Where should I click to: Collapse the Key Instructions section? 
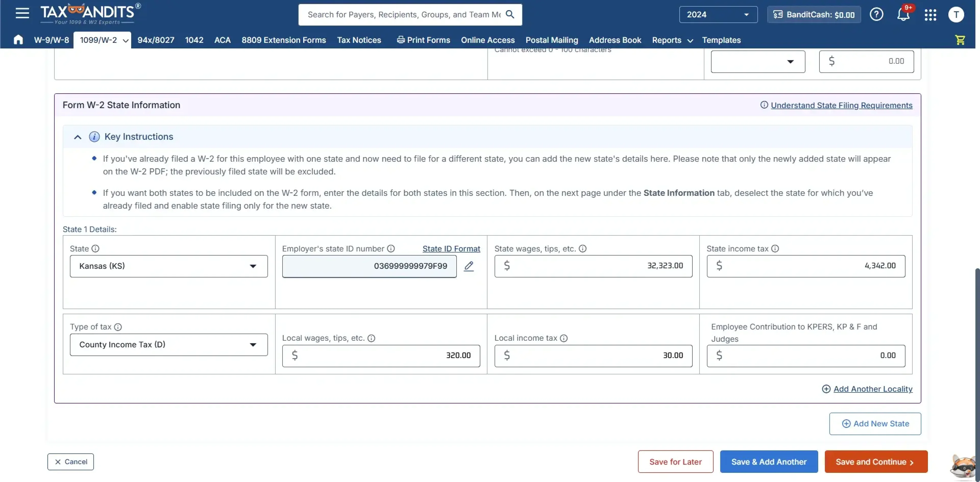pyautogui.click(x=77, y=137)
